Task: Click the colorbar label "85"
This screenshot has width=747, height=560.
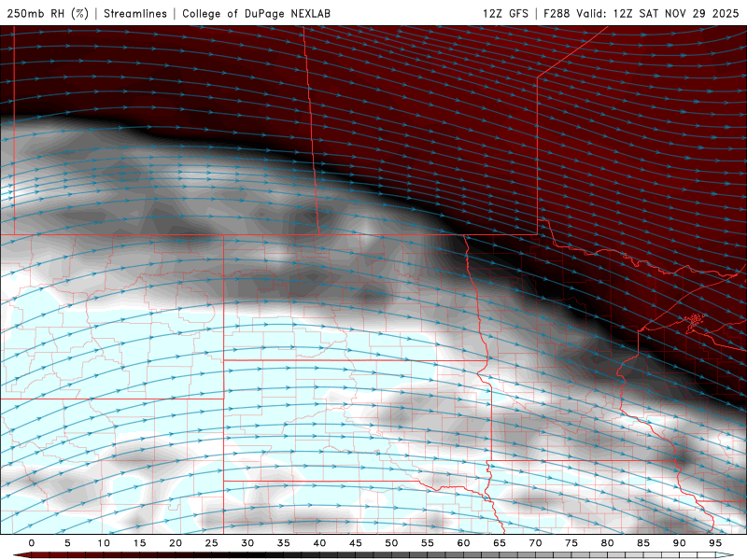Action: [x=642, y=543]
